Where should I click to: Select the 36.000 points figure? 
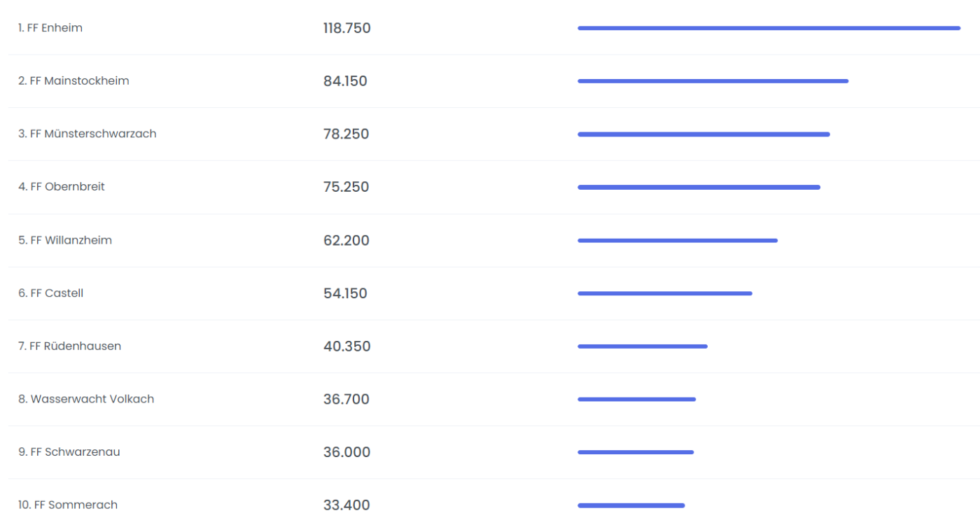(346, 452)
